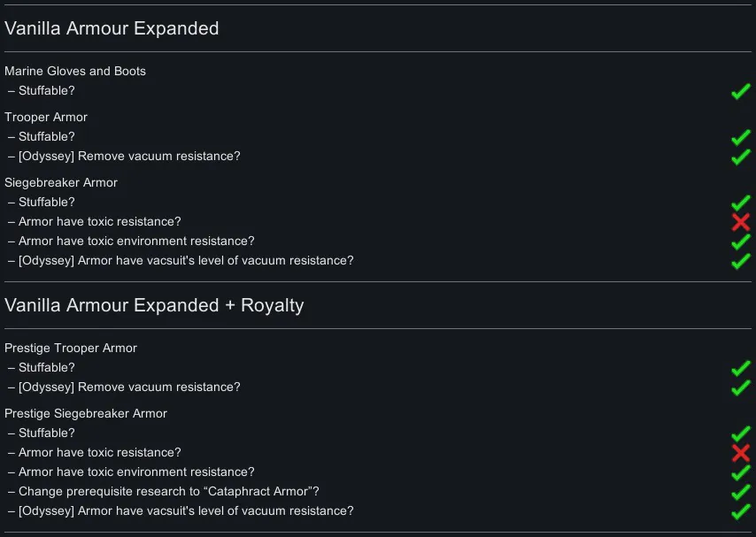The image size is (756, 537).
Task: Toggle Cataphract Armor prerequisite research option
Action: pyautogui.click(x=740, y=492)
